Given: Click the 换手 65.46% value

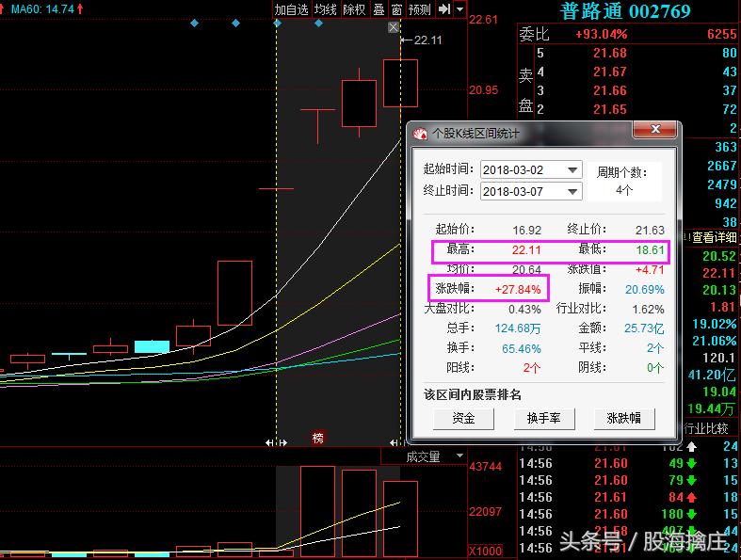Looking at the screenshot, I should (x=522, y=349).
